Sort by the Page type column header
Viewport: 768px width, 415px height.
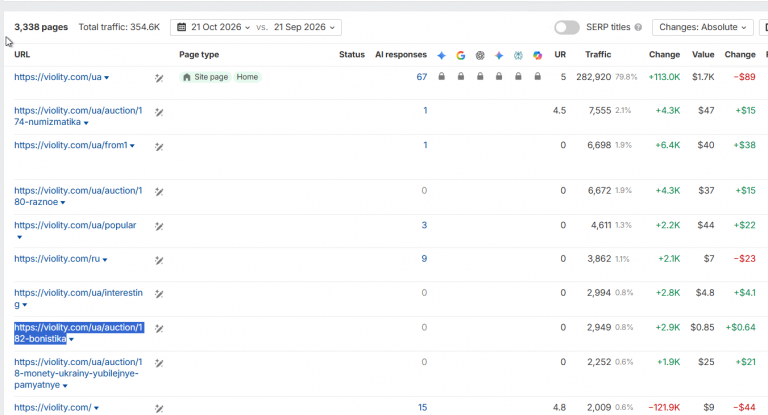(199, 54)
